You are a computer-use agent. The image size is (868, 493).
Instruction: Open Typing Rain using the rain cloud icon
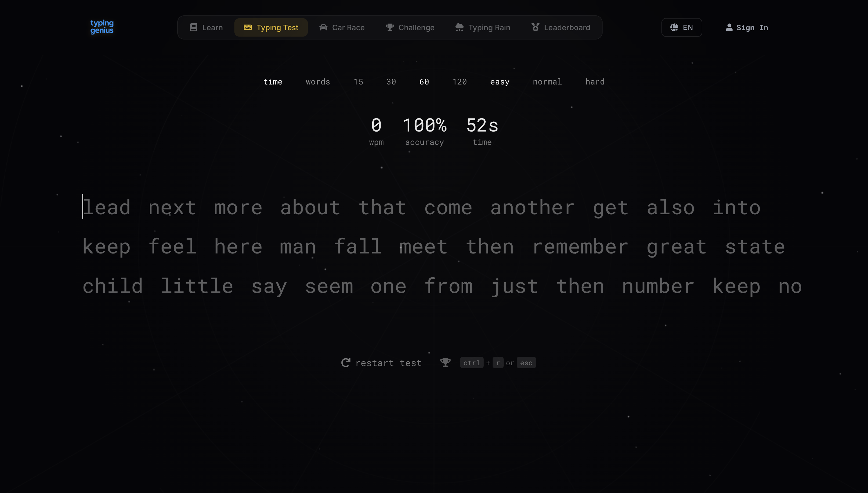(459, 27)
